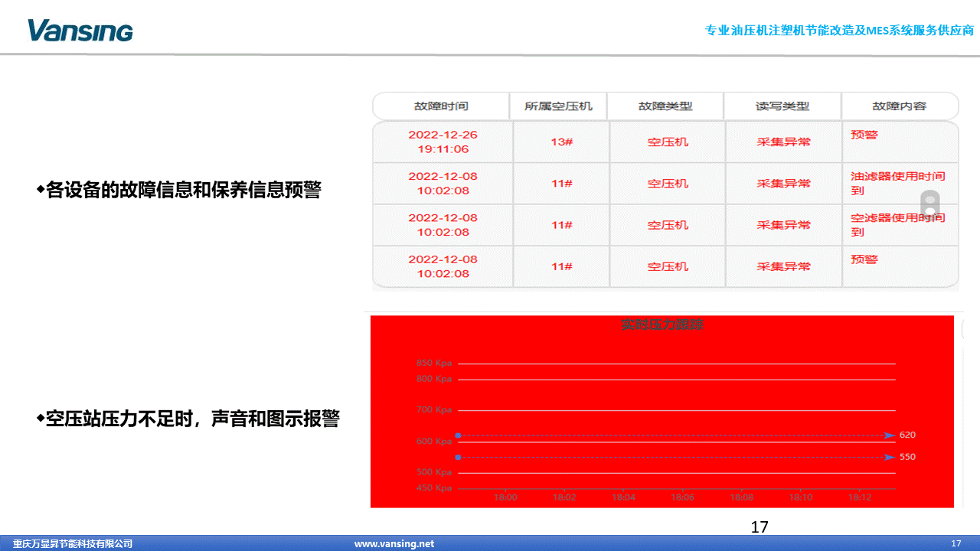Select the 13# compressor cell

[562, 142]
